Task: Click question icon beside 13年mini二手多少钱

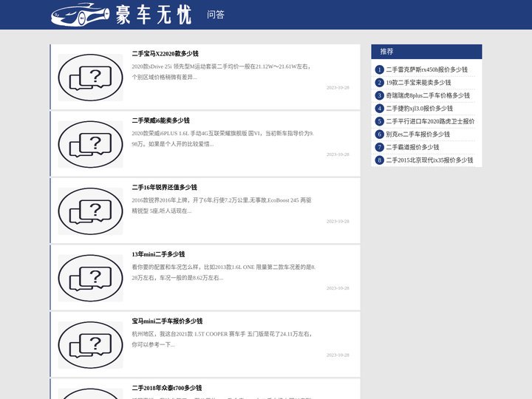Action: click(91, 279)
